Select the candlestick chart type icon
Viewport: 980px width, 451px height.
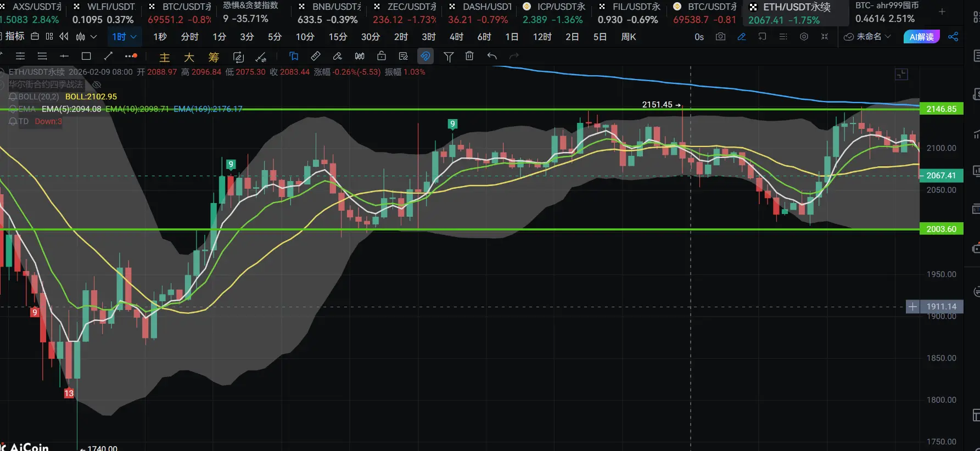tap(81, 36)
